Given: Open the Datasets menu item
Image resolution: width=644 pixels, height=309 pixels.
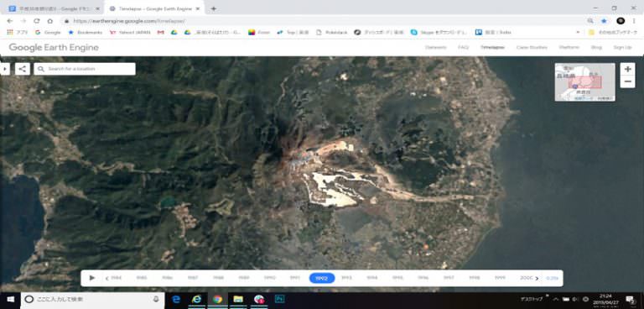Looking at the screenshot, I should coord(436,47).
